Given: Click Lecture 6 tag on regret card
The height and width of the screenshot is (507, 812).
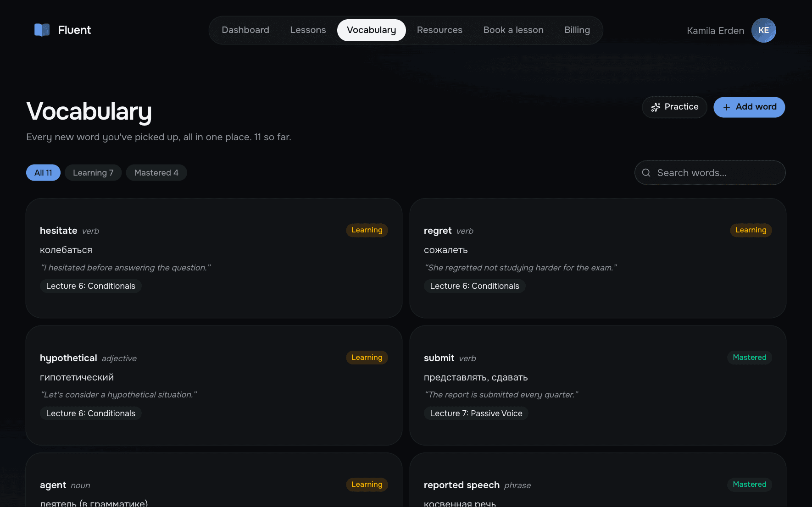Looking at the screenshot, I should pos(475,286).
